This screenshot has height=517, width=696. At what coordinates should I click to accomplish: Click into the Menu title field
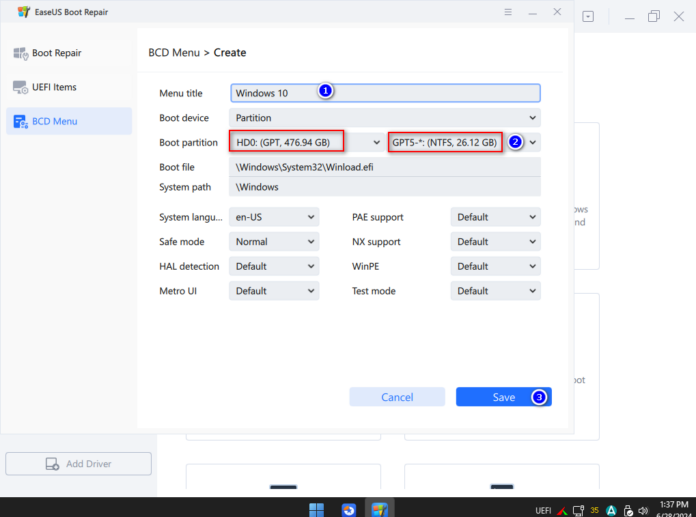point(385,93)
